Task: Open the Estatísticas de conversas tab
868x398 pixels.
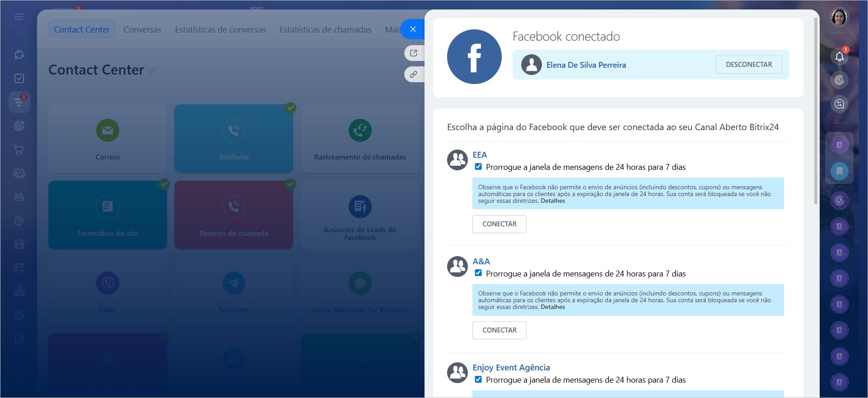Action: tap(220, 29)
